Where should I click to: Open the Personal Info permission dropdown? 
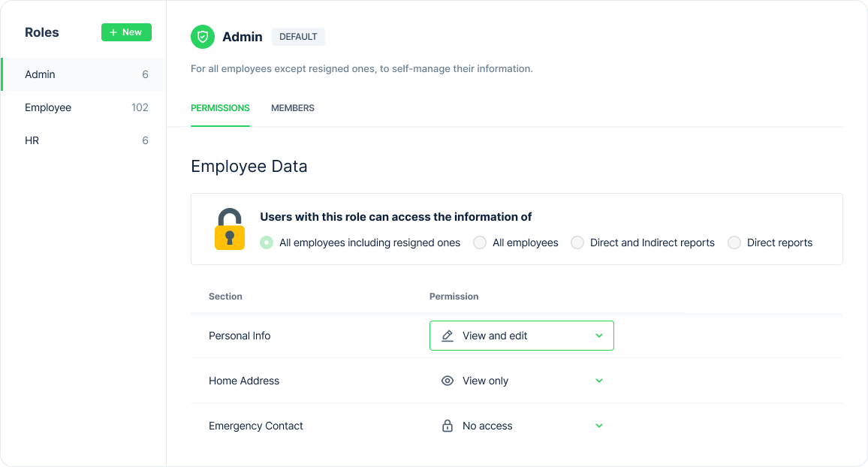coord(598,336)
